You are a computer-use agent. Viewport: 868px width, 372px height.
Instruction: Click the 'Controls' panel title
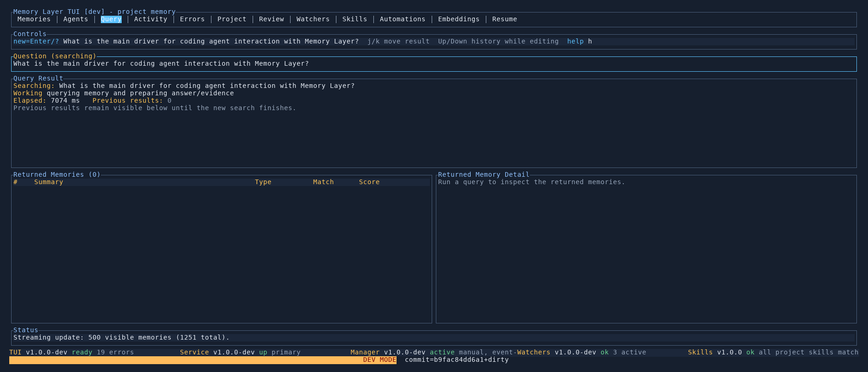tap(30, 34)
